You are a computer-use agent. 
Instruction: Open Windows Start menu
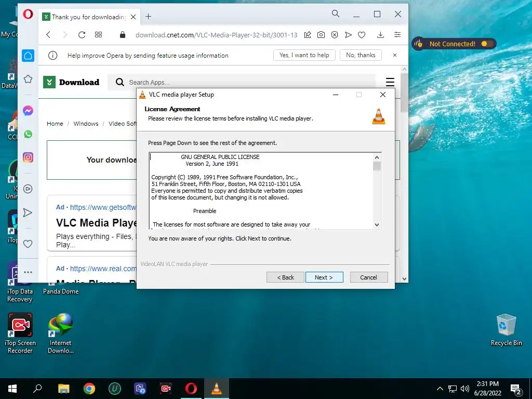[12, 389]
